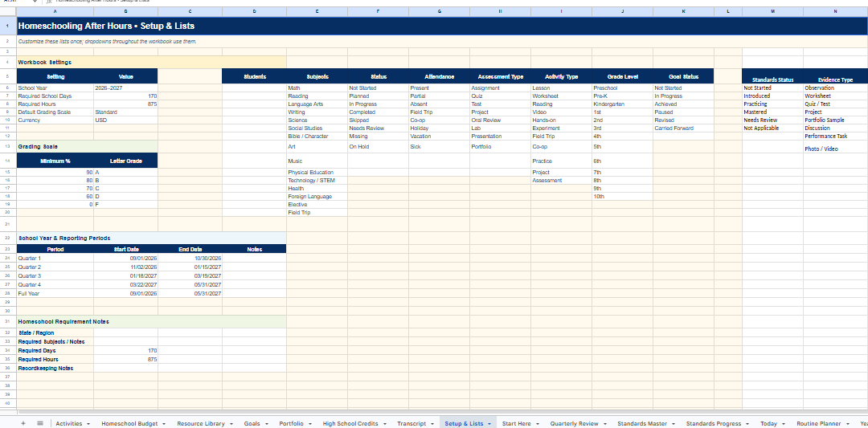Select the 'Default Grading Scale' cell
The width and height of the screenshot is (868, 428).
(x=55, y=112)
